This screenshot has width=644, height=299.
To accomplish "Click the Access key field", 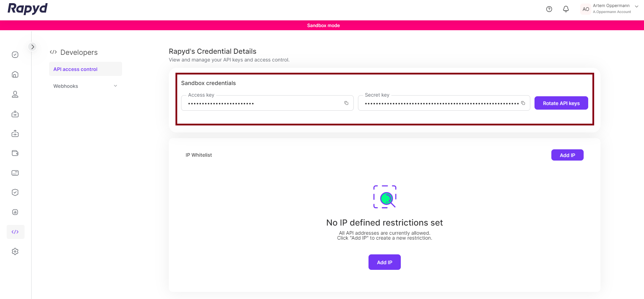I will [263, 103].
